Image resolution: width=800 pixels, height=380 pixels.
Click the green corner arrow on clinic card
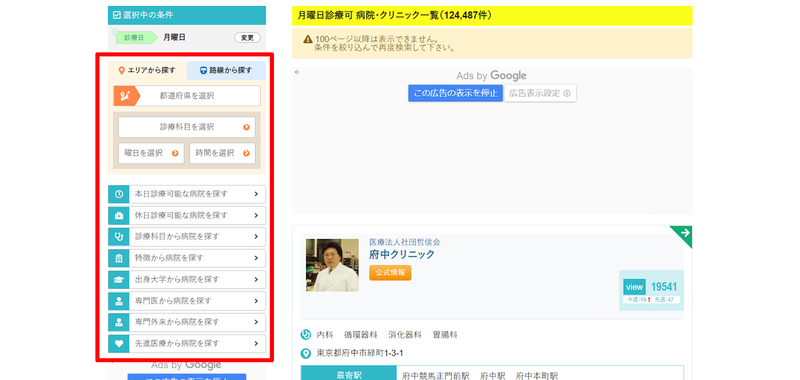[x=684, y=234]
